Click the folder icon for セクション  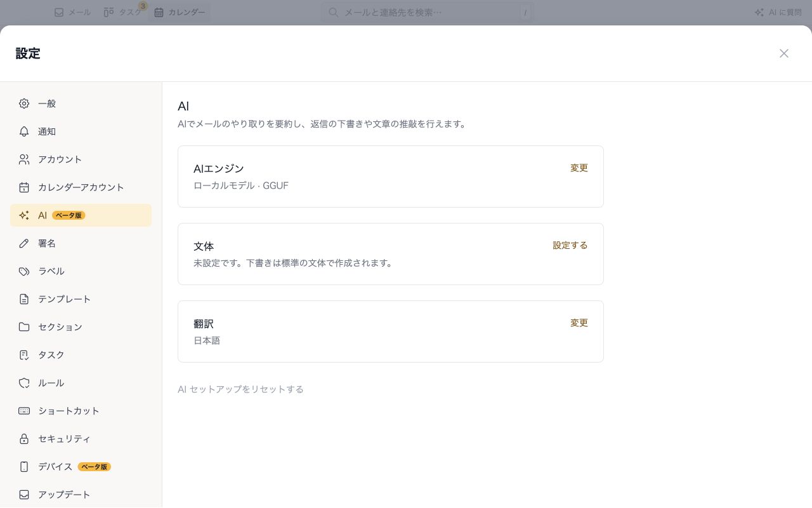pos(24,327)
